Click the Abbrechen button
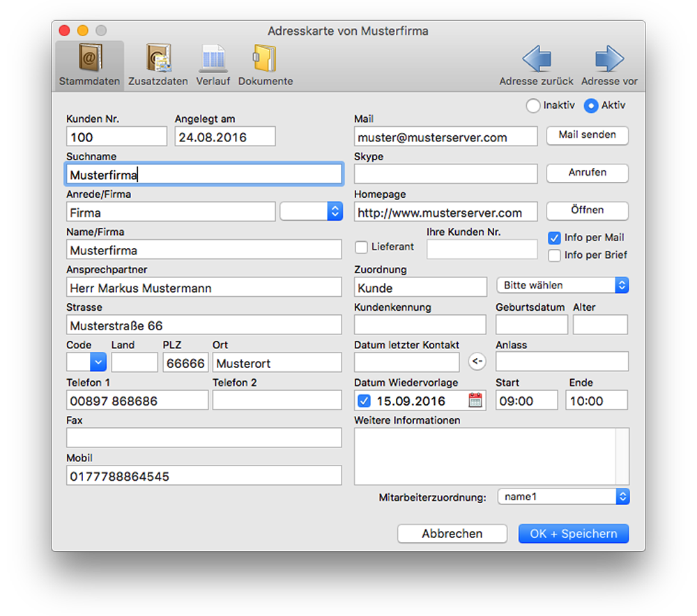 click(452, 533)
